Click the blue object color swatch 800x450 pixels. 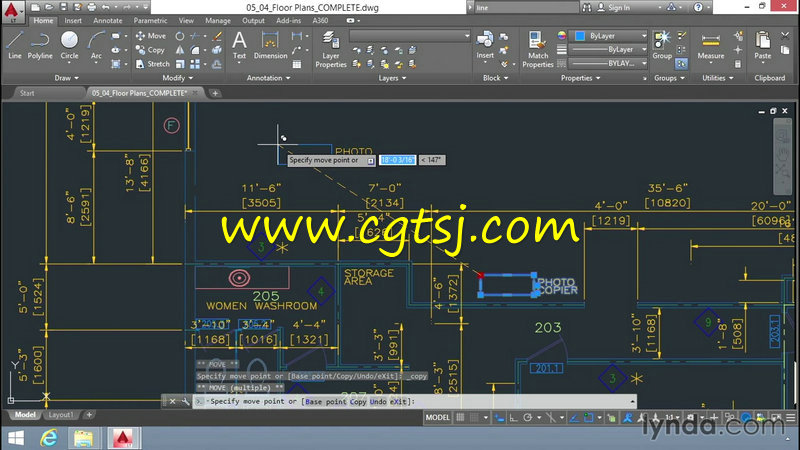click(x=580, y=36)
